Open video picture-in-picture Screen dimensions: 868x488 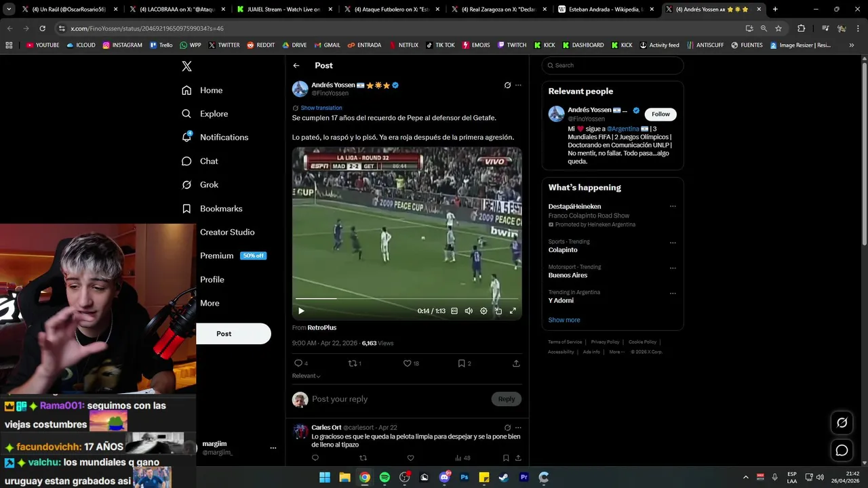tap(498, 311)
